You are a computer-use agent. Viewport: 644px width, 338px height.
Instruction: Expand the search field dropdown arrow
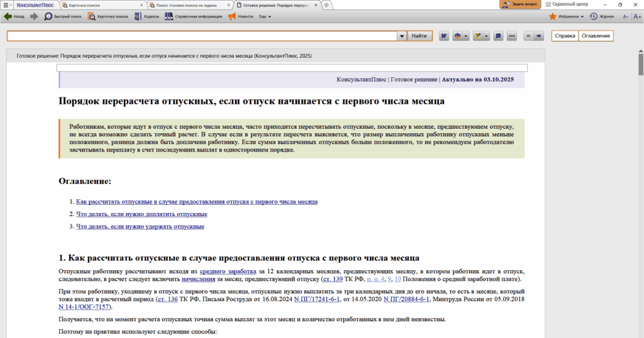coord(401,36)
